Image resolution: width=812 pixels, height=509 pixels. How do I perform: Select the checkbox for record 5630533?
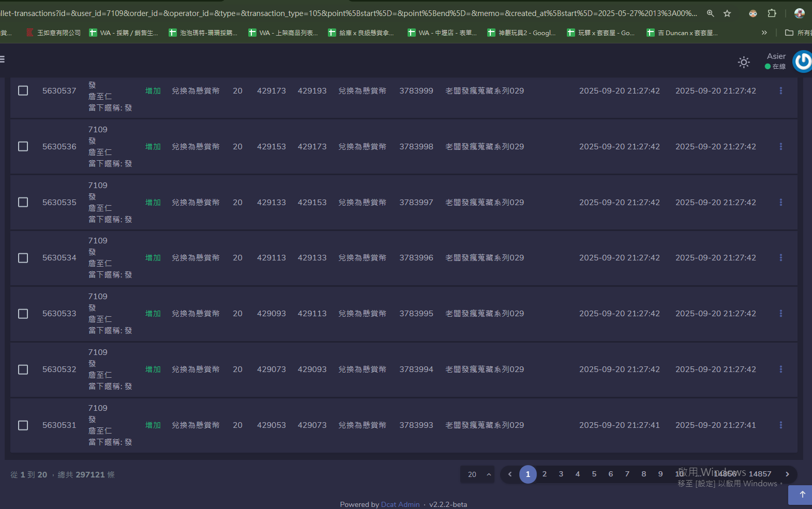coord(23,314)
